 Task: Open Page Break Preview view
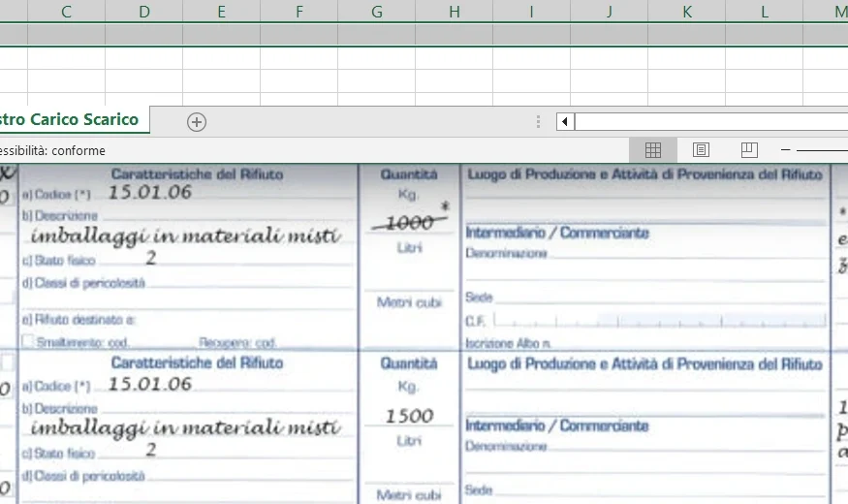click(x=748, y=150)
